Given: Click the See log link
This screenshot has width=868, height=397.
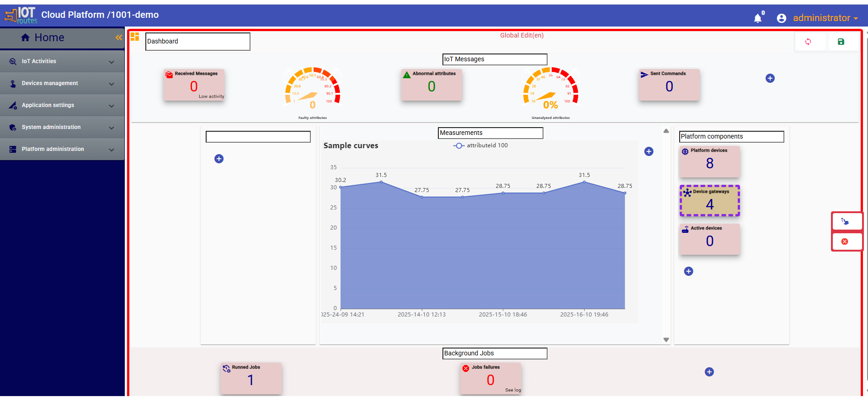Looking at the screenshot, I should pos(513,390).
